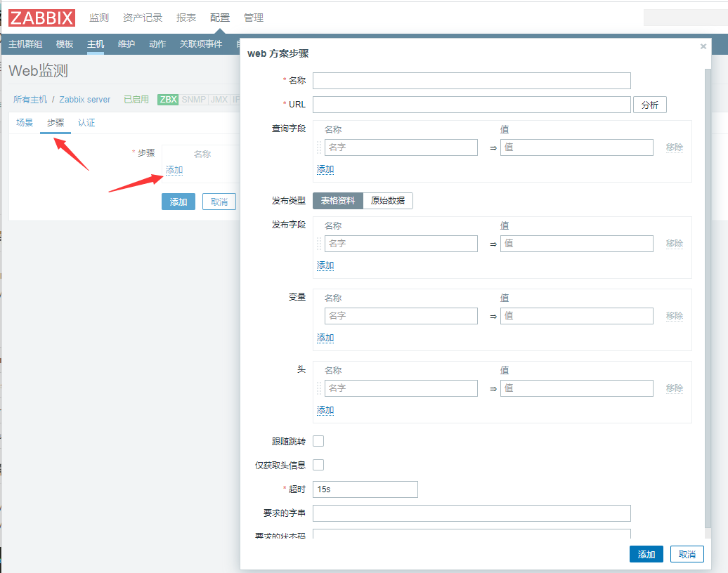Focus 头 值 input

coord(577,388)
